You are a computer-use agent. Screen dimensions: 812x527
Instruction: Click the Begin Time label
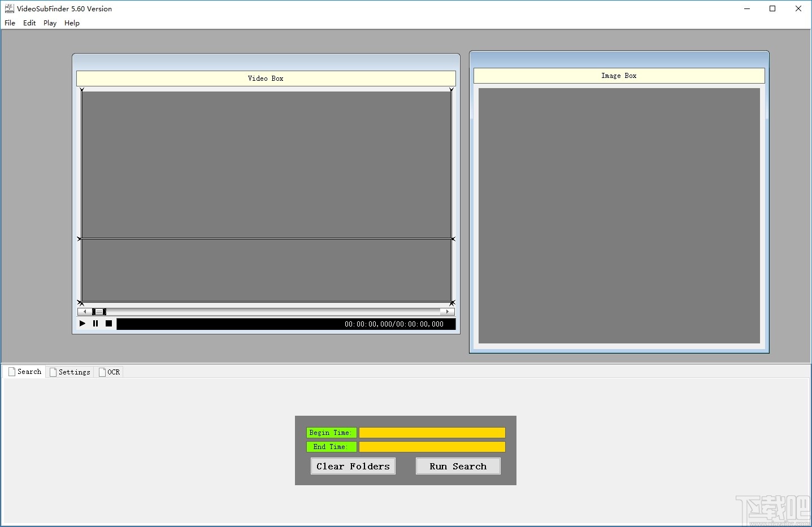pyautogui.click(x=332, y=433)
